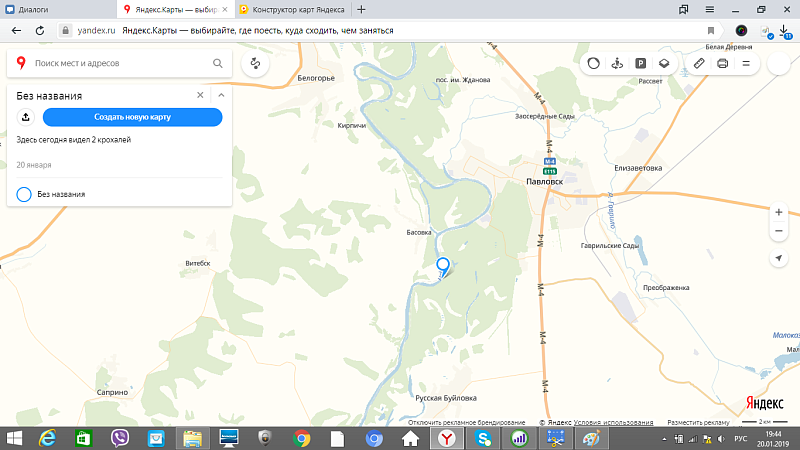Screen dimensions: 800x450
Task: Open Google Chrome from taskbar
Action: click(302, 438)
